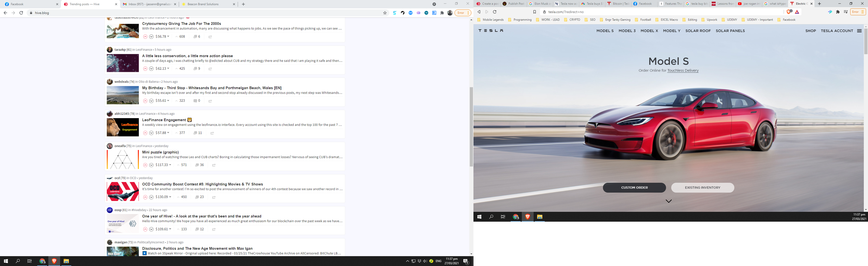Open MODEL 3 in Tesla navigation
Viewport: 868px width, 266px height.
[627, 31]
